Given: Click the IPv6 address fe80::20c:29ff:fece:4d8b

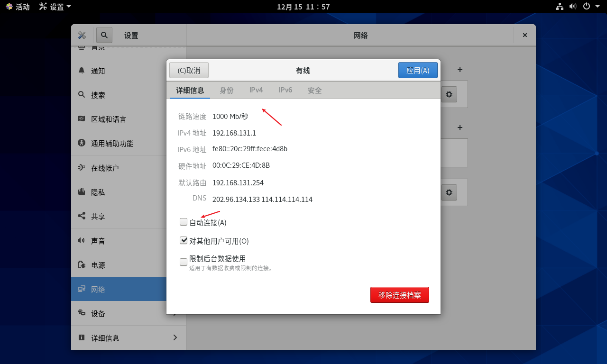Looking at the screenshot, I should coord(250,149).
